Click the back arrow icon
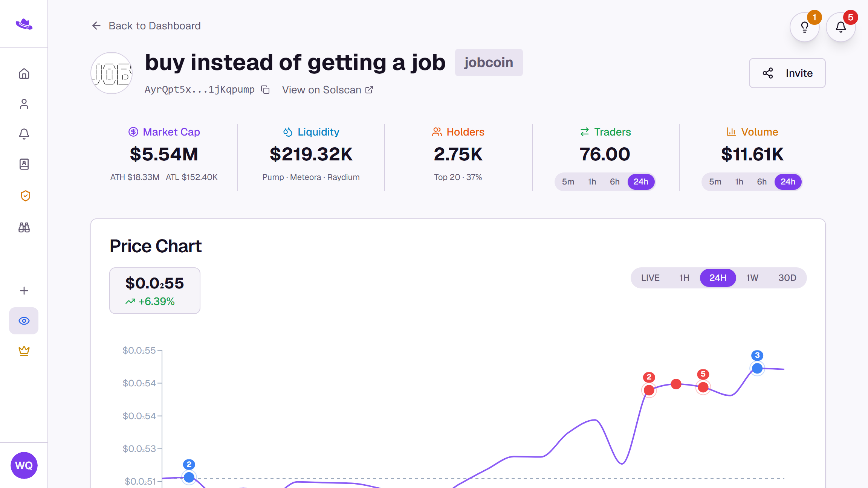 (x=96, y=26)
